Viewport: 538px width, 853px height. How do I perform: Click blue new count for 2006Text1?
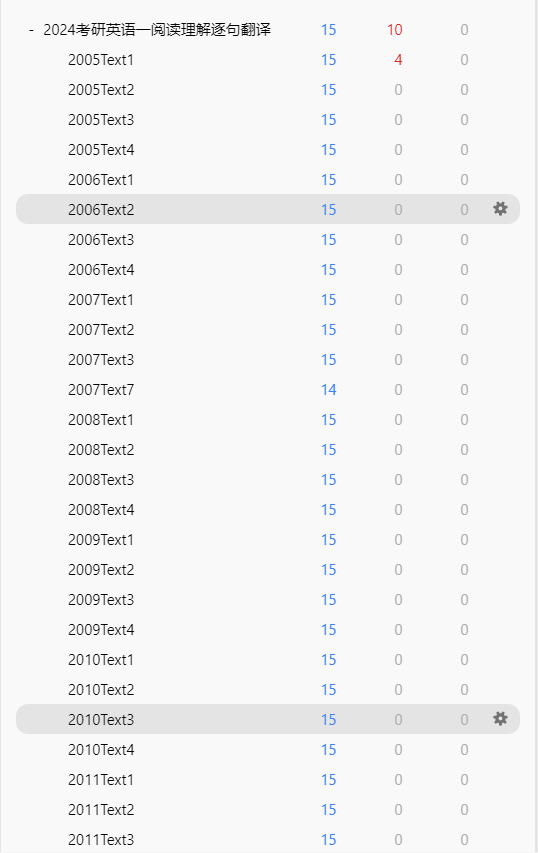pyautogui.click(x=329, y=180)
